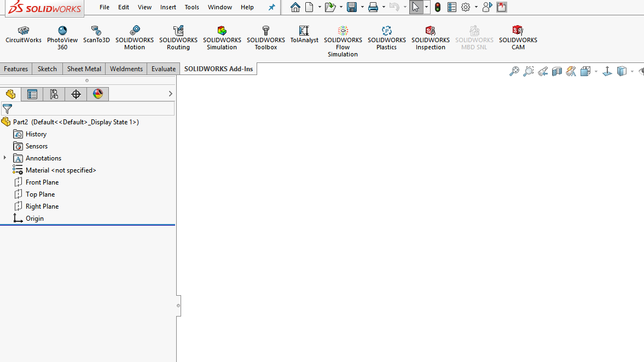The height and width of the screenshot is (362, 644).
Task: Open the Help menu
Action: [247, 8]
